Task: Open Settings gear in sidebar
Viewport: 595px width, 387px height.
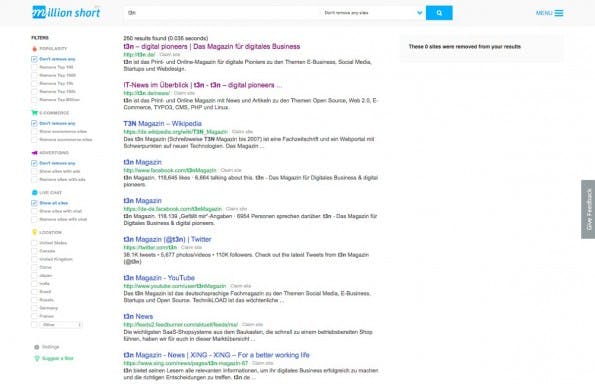Action: [37, 347]
